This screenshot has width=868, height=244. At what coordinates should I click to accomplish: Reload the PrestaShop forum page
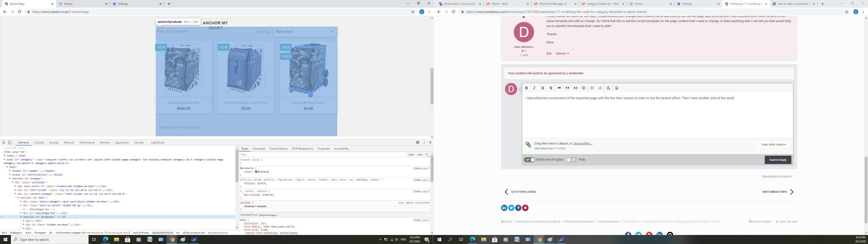pos(453,12)
